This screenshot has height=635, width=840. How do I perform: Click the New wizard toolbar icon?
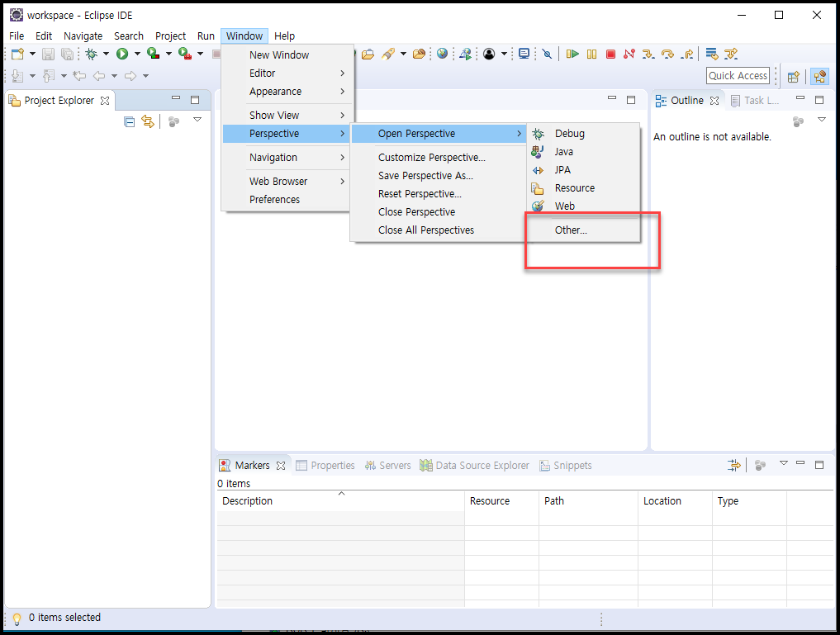click(17, 54)
